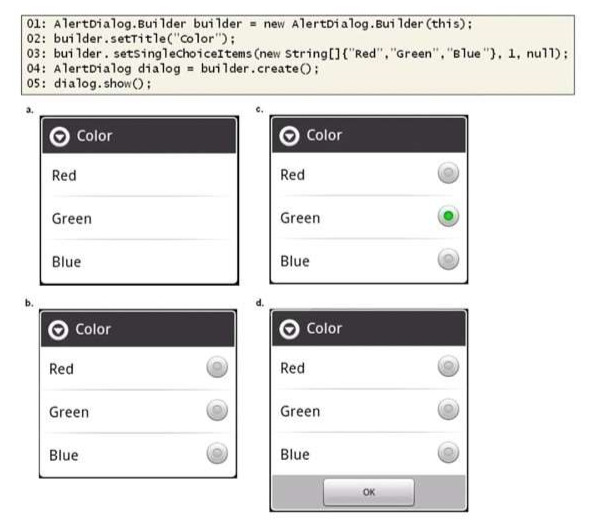
Task: Click the Color title text in dialog c
Action: click(x=324, y=135)
